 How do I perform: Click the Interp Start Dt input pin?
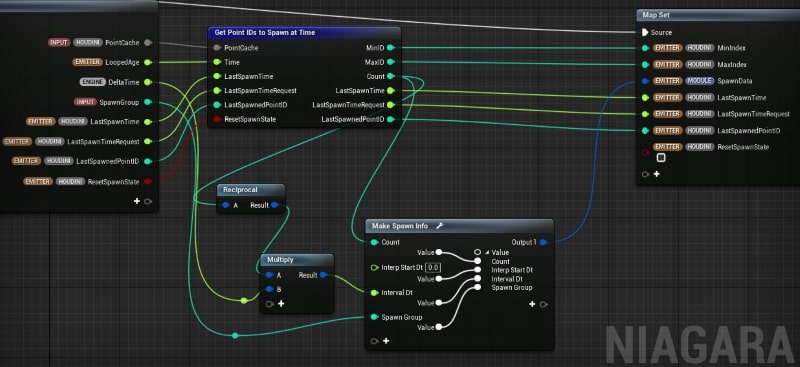pos(374,267)
